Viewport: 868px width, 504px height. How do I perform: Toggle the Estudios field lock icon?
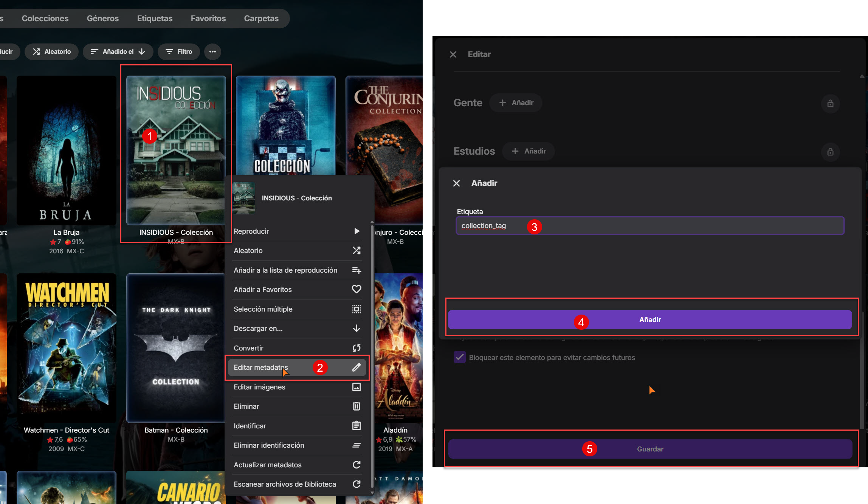click(830, 152)
